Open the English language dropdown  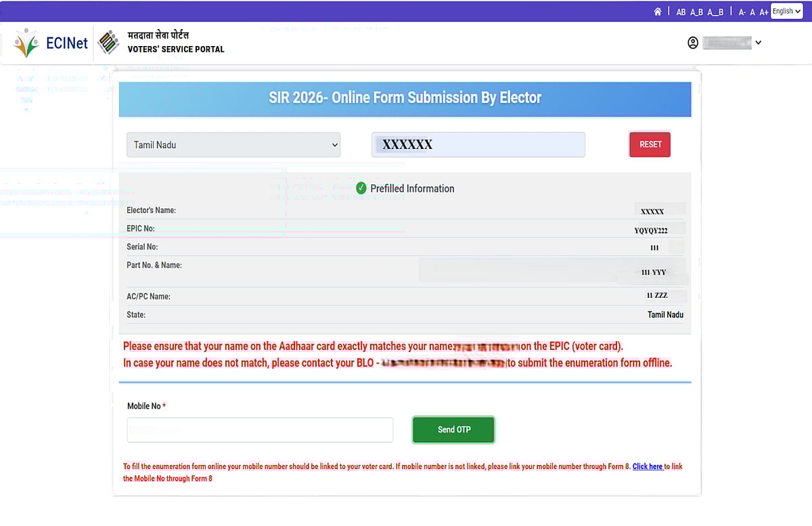(x=786, y=11)
